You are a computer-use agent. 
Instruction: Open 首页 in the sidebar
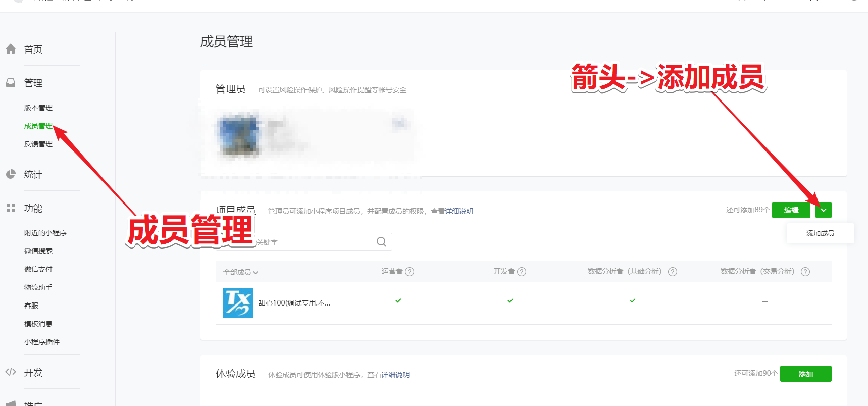point(33,49)
